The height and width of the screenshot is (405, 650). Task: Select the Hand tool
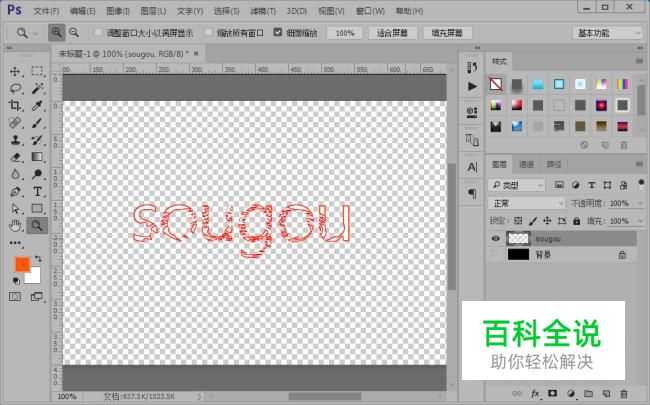[15, 226]
